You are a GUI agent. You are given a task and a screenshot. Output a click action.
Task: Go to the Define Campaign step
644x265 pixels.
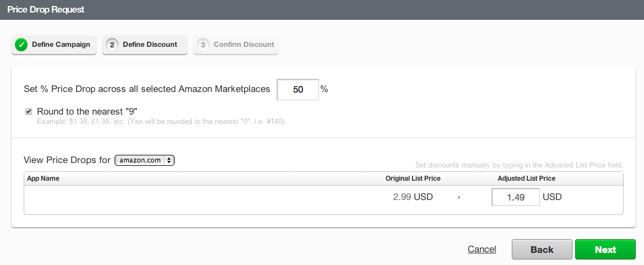(x=55, y=45)
